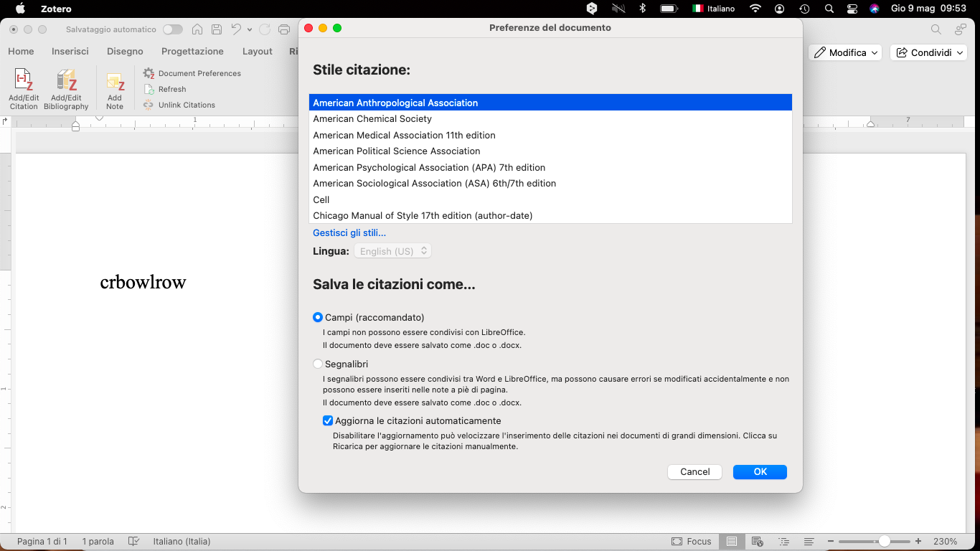Uncheck Aggiorna le citazioni automaticamente
980x551 pixels.
(x=328, y=421)
